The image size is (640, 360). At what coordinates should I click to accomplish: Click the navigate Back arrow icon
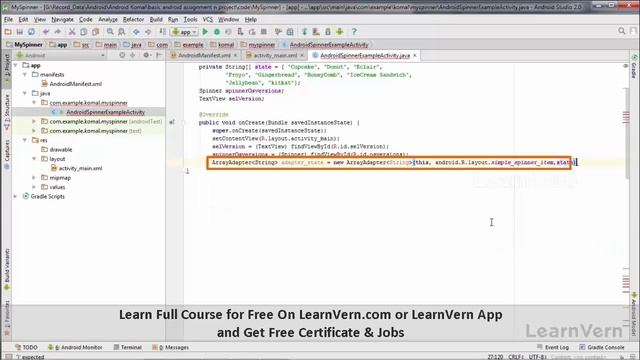point(136,32)
